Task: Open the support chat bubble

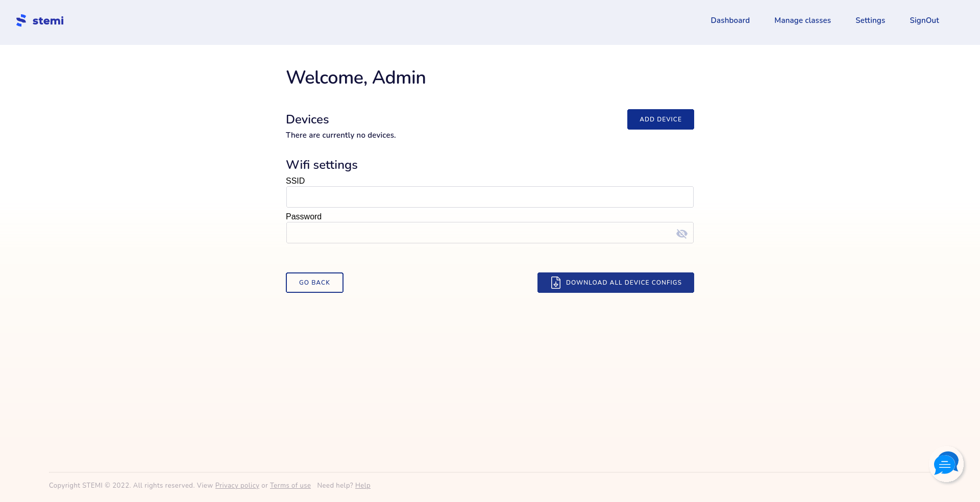Action: click(946, 464)
